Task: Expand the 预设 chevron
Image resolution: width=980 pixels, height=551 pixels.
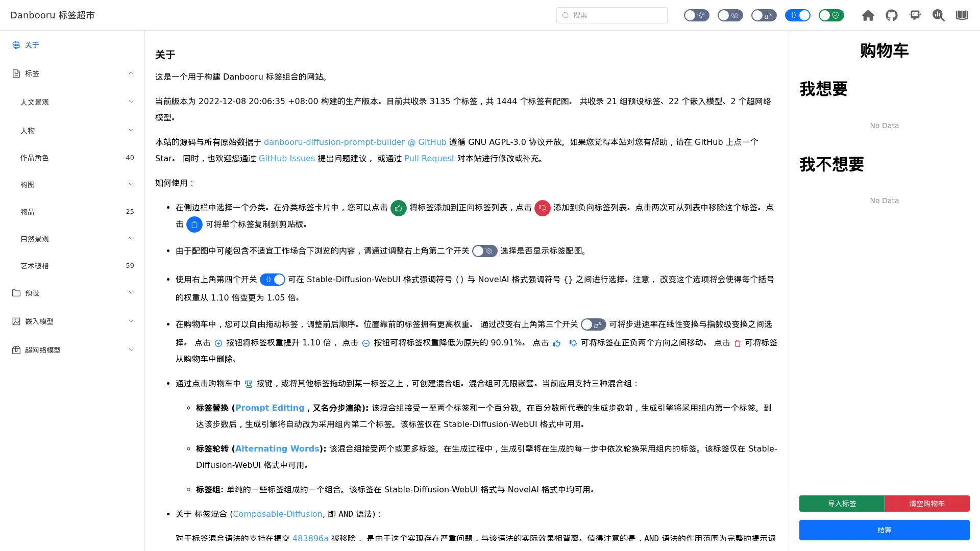Action: pyautogui.click(x=131, y=292)
